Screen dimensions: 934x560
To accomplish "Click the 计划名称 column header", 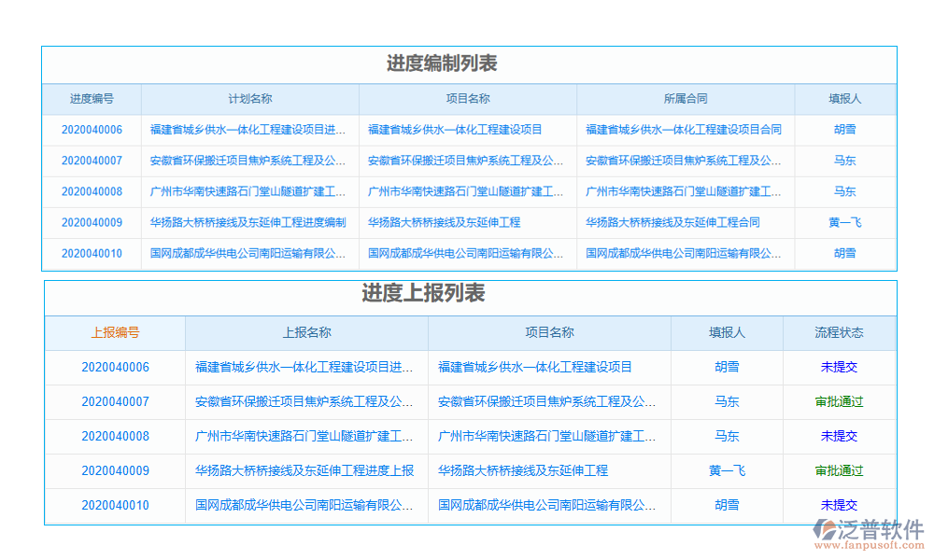I will point(250,99).
